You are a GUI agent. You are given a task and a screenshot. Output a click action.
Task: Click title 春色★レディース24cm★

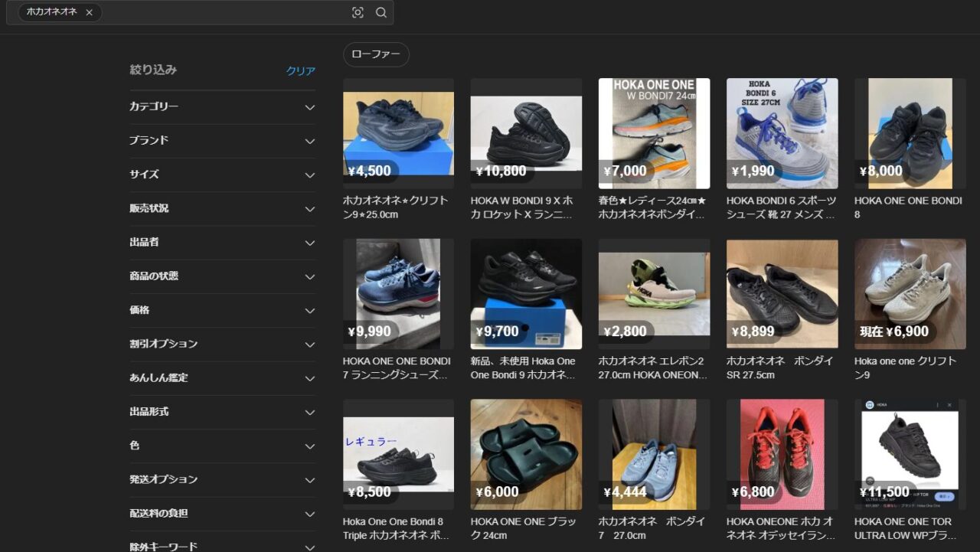pos(652,207)
